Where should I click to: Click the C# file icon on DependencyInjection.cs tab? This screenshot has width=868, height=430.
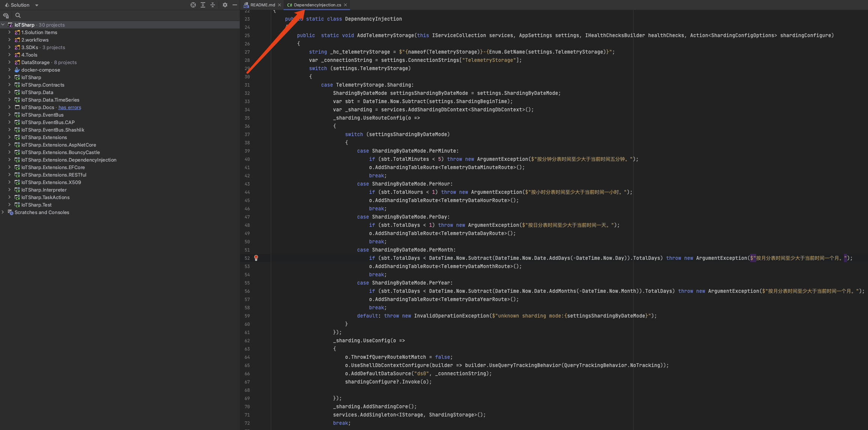coord(289,5)
